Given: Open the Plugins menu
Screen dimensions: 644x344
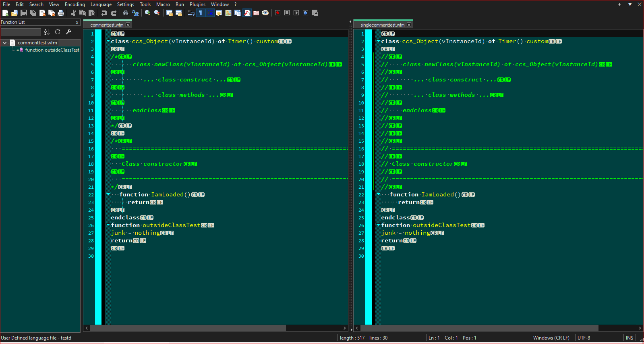Looking at the screenshot, I should click(197, 4).
